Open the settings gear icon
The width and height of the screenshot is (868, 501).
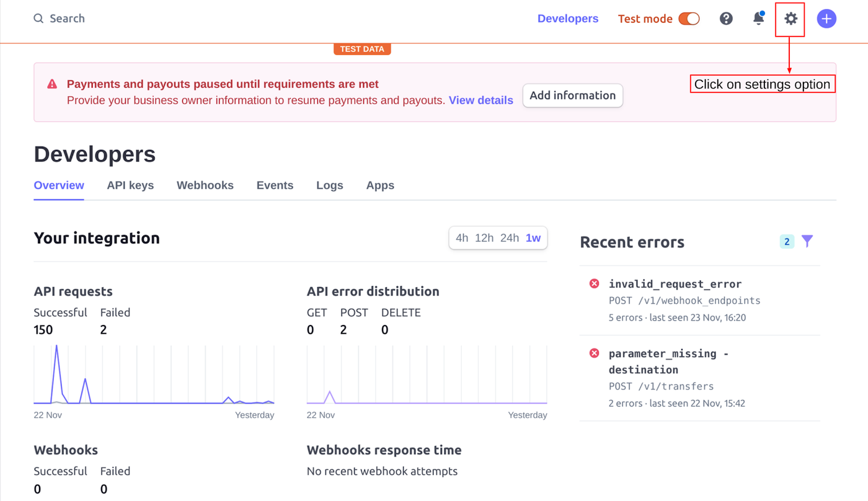coord(790,19)
